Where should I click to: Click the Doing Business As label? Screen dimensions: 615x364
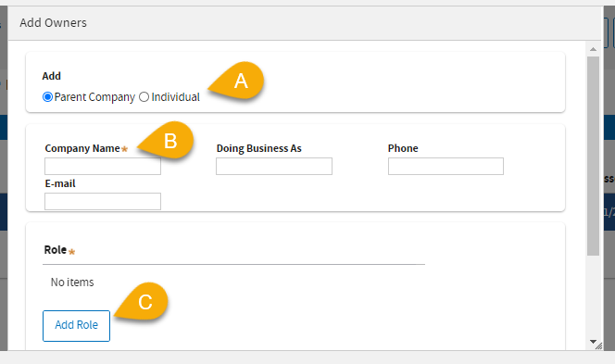click(x=258, y=148)
